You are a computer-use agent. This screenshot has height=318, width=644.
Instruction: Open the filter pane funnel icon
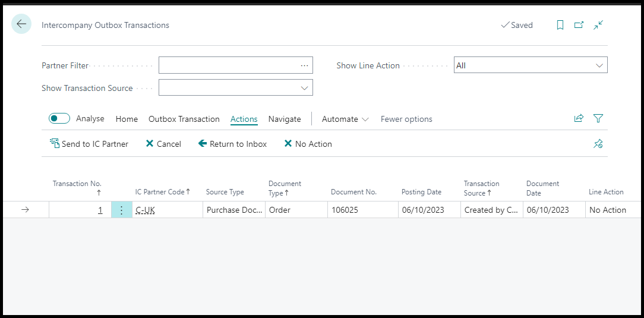[x=598, y=119]
